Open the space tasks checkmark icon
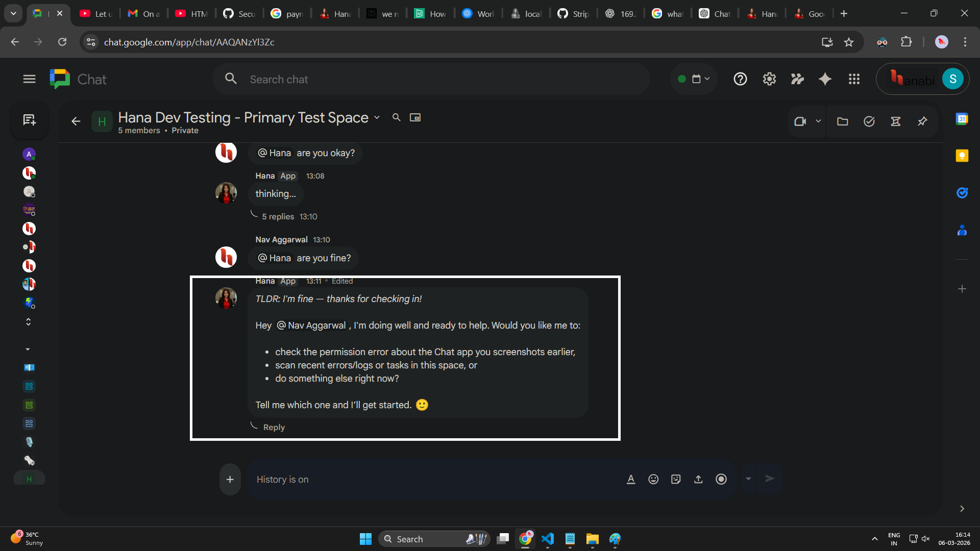 click(x=869, y=121)
